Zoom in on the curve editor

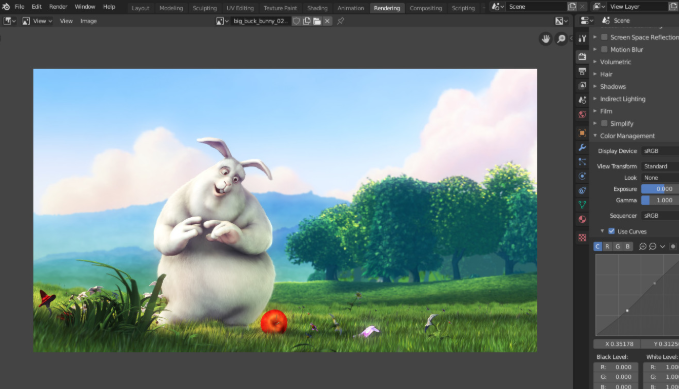[x=643, y=246]
